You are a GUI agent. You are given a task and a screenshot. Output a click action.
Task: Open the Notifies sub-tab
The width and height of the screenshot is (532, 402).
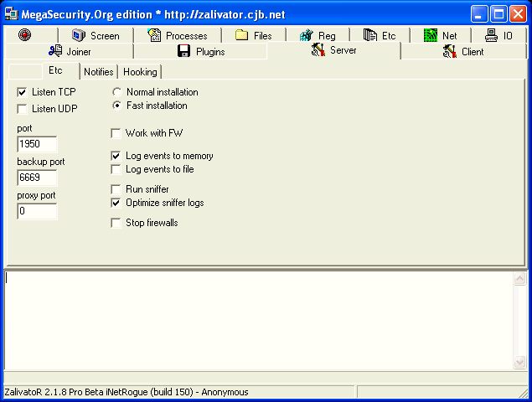(98, 72)
